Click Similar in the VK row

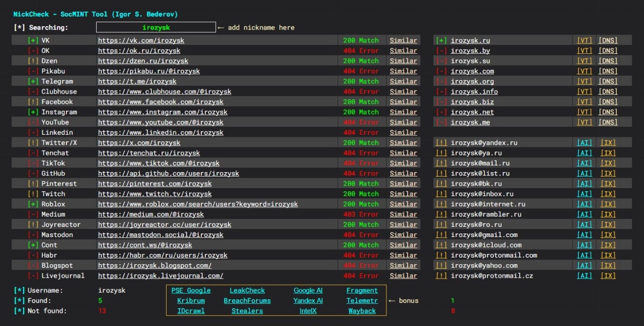[x=403, y=40]
